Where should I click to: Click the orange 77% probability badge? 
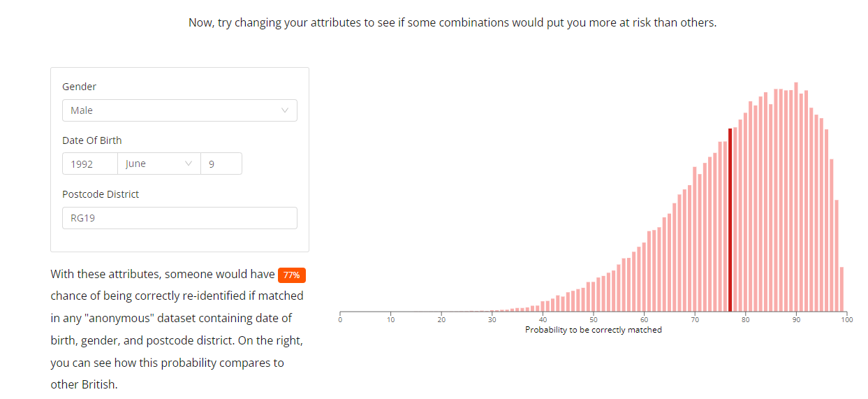[x=292, y=275]
